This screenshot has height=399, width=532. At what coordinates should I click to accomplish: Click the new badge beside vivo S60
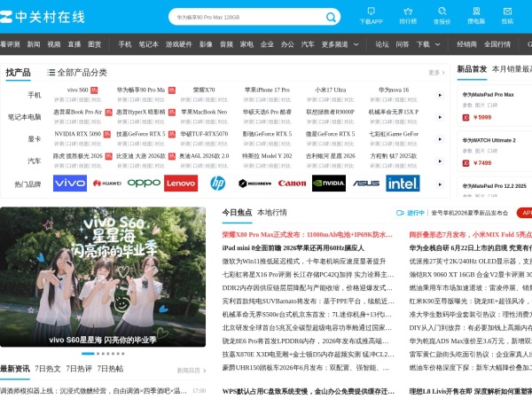point(94,90)
